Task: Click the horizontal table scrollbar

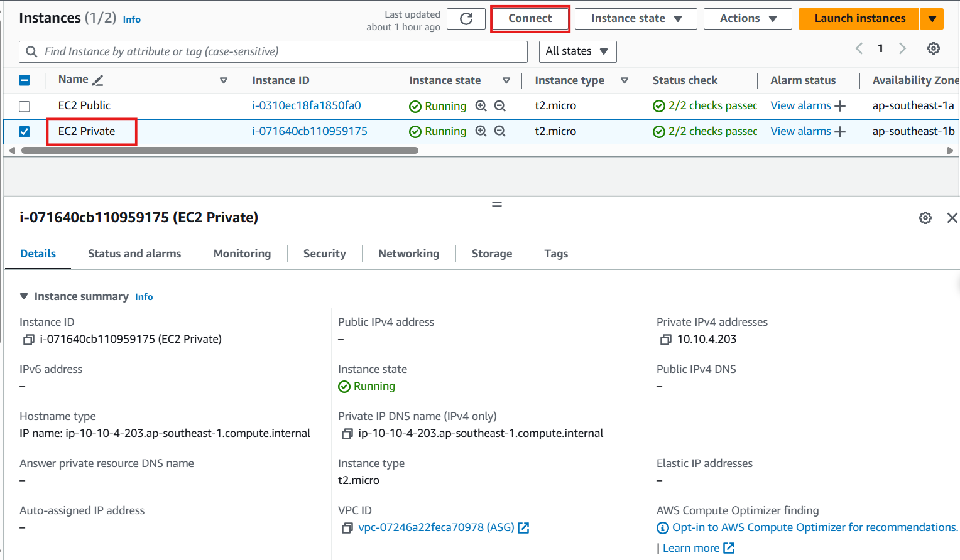Action: pos(220,151)
